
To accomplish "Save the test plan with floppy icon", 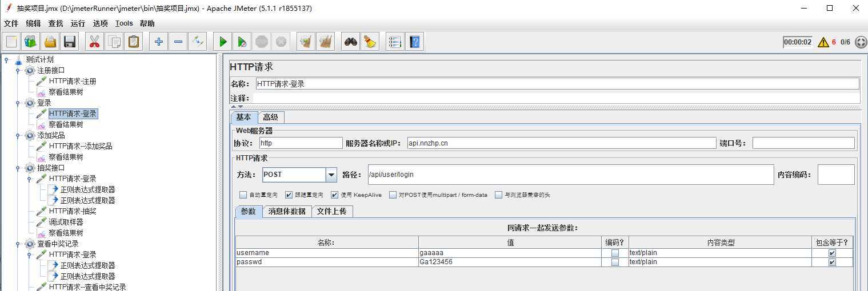I will tap(70, 42).
